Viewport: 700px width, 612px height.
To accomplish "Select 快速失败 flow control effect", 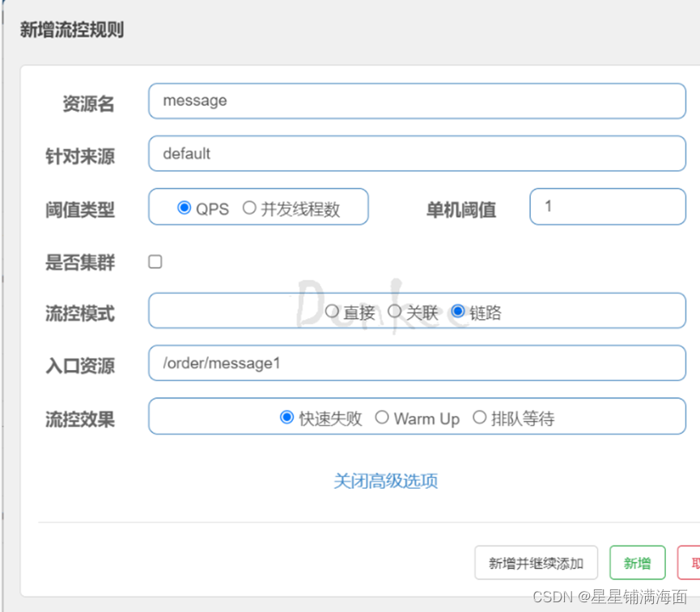I will pyautogui.click(x=286, y=417).
